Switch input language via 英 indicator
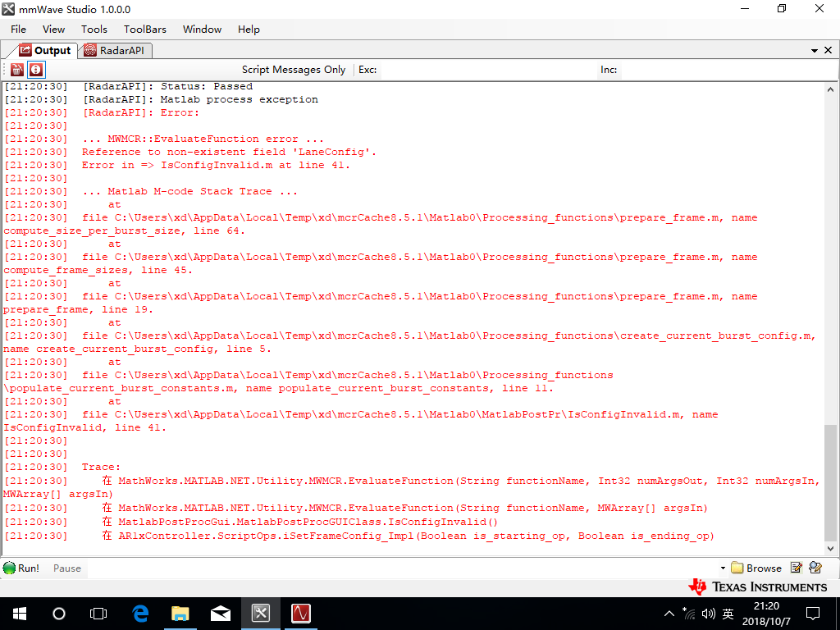The width and height of the screenshot is (840, 630). 728,614
